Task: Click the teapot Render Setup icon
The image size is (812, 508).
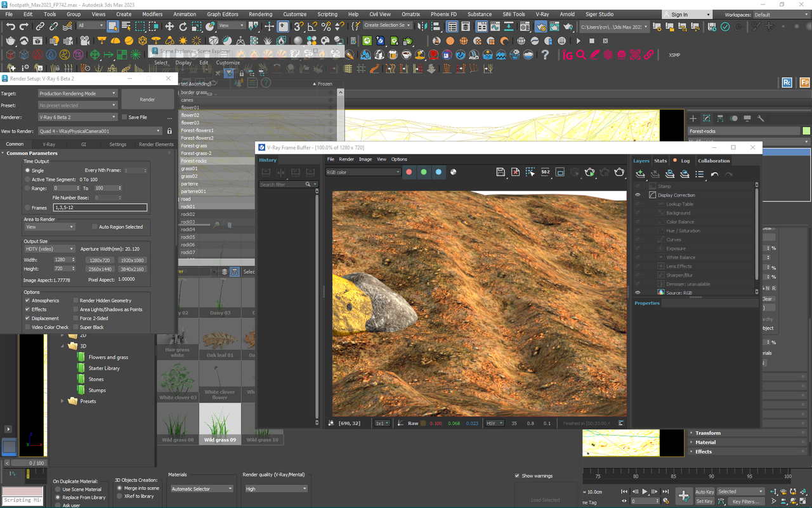Action: coord(540,27)
